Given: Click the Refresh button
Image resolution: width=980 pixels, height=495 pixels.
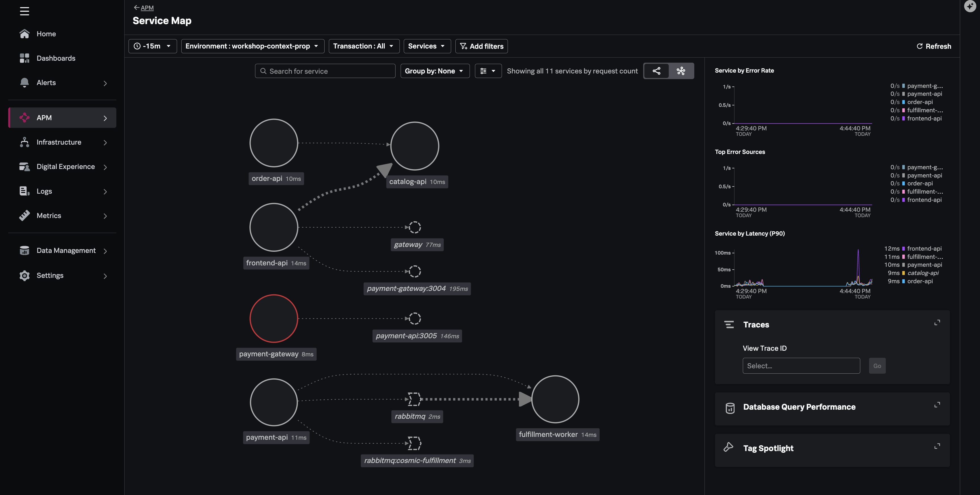Looking at the screenshot, I should (933, 46).
